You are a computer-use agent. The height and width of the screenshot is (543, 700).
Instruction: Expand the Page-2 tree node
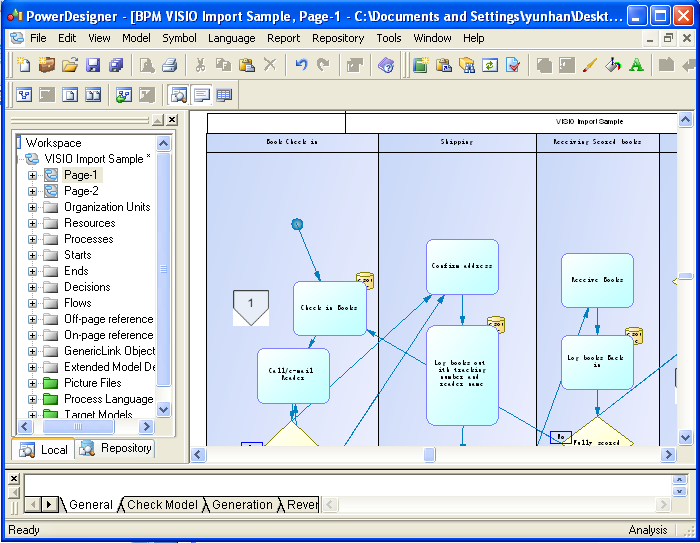coord(32,191)
